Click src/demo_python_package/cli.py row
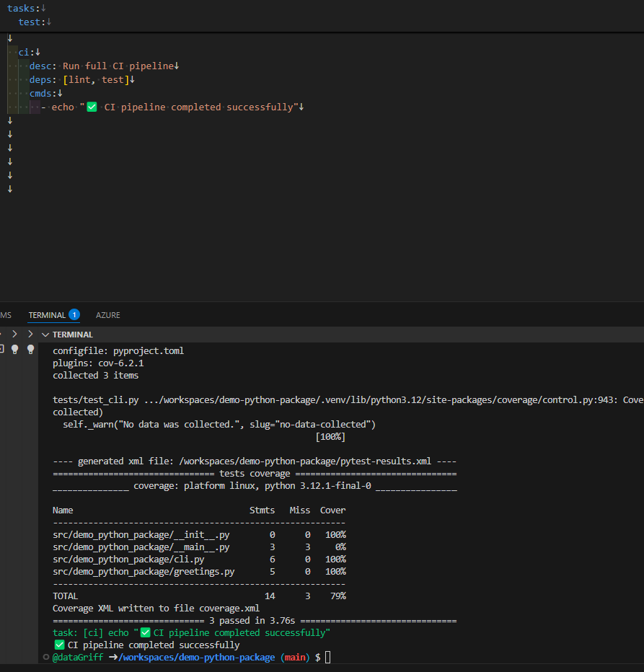The width and height of the screenshot is (644, 672). tap(199, 560)
